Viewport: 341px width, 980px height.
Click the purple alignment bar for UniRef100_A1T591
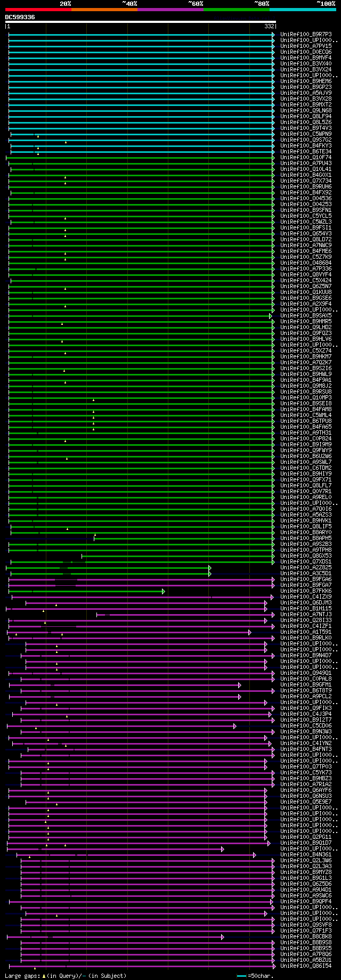(129, 632)
